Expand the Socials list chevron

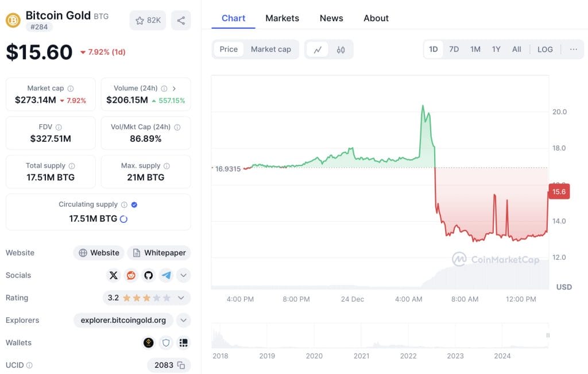point(183,275)
